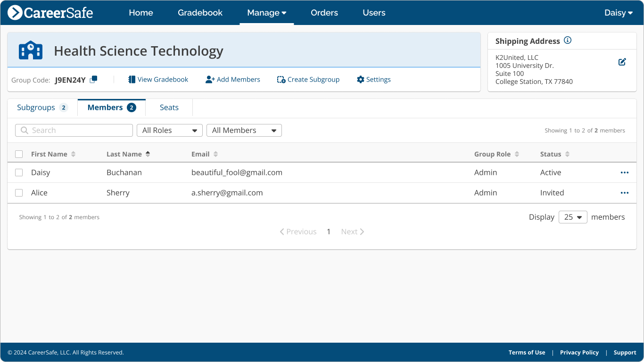The width and height of the screenshot is (644, 362).
Task: Open the All Roles dropdown
Action: coord(169,130)
